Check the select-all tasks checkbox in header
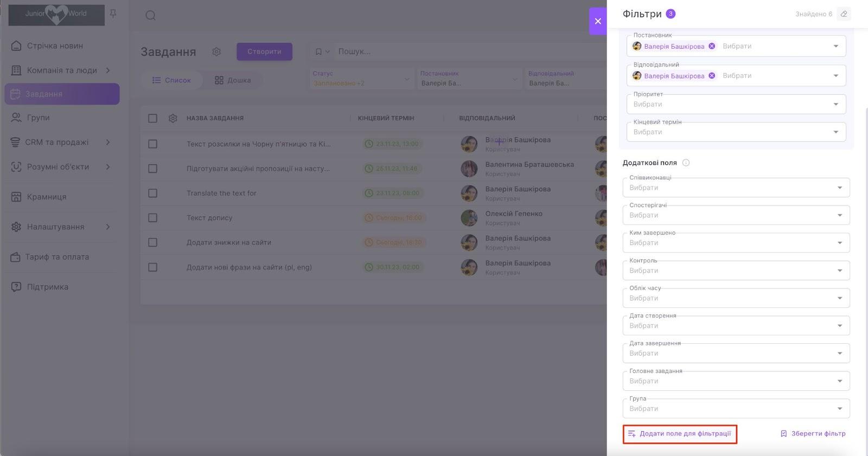This screenshot has width=868, height=456. (x=153, y=118)
